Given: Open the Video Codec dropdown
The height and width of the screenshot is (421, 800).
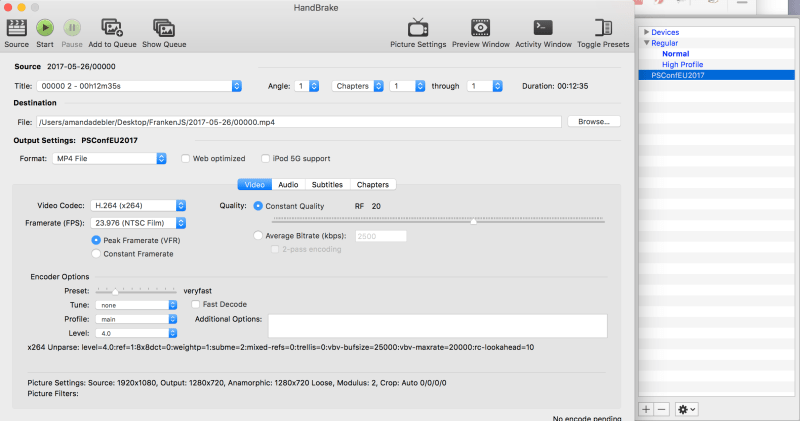Looking at the screenshot, I should pyautogui.click(x=134, y=206).
